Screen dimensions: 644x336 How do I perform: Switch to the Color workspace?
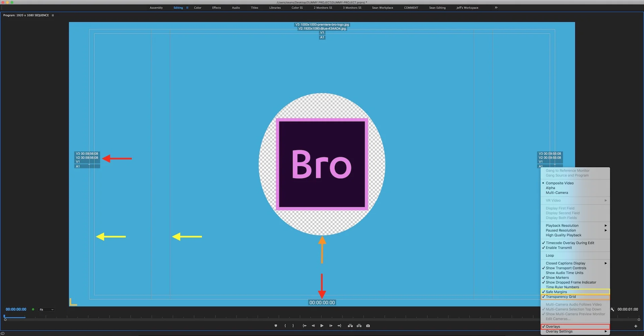point(198,8)
